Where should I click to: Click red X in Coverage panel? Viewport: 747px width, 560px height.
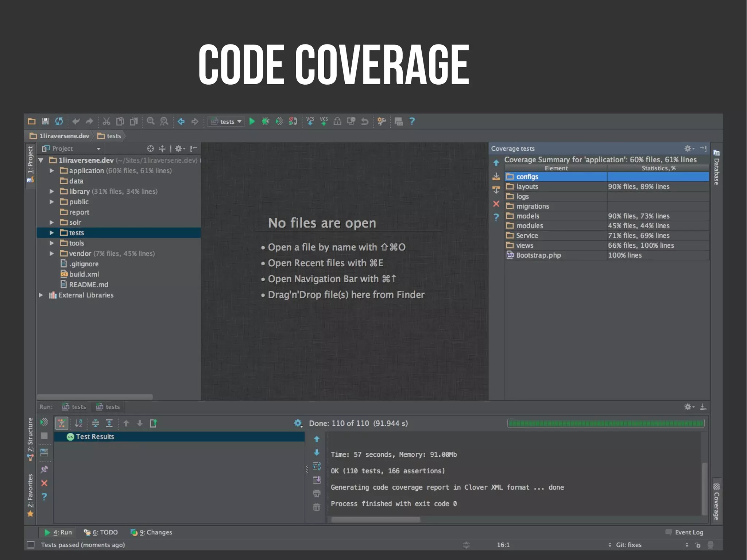pyautogui.click(x=496, y=204)
